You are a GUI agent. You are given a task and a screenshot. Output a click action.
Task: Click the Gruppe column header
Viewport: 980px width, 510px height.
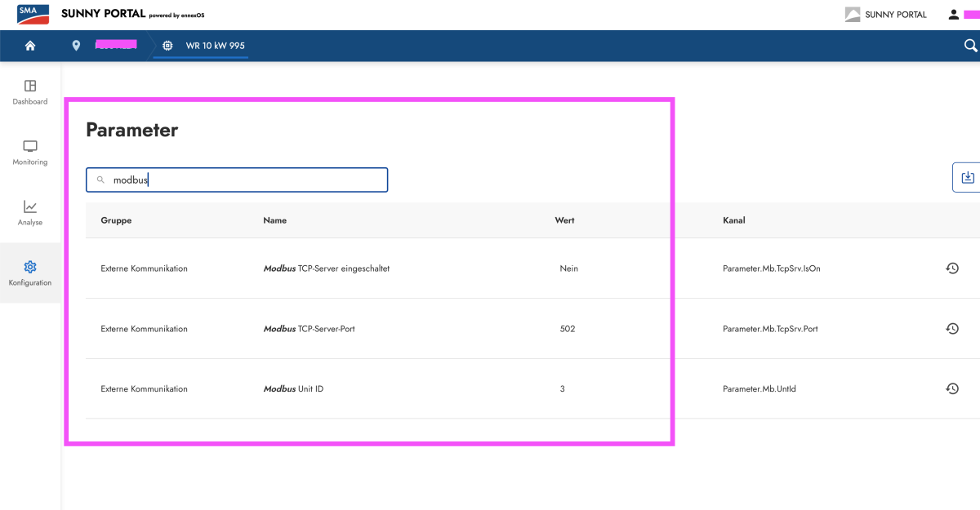click(116, 220)
